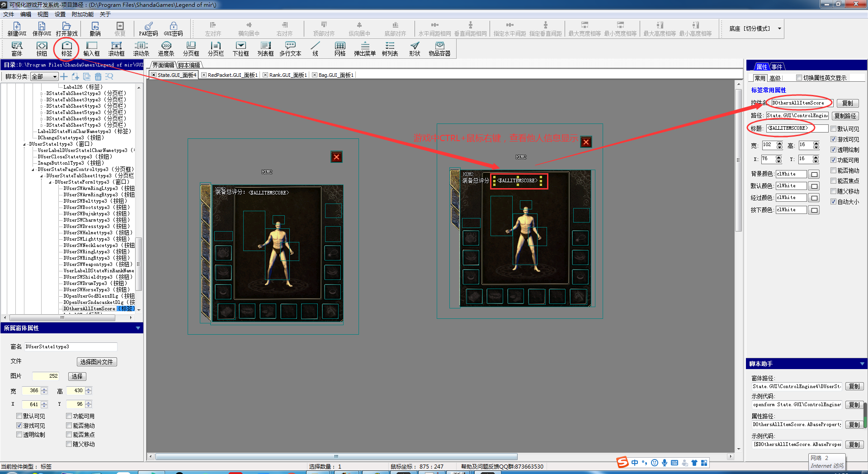Open the 附加功能 menu
The width and height of the screenshot is (868, 474).
[83, 14]
